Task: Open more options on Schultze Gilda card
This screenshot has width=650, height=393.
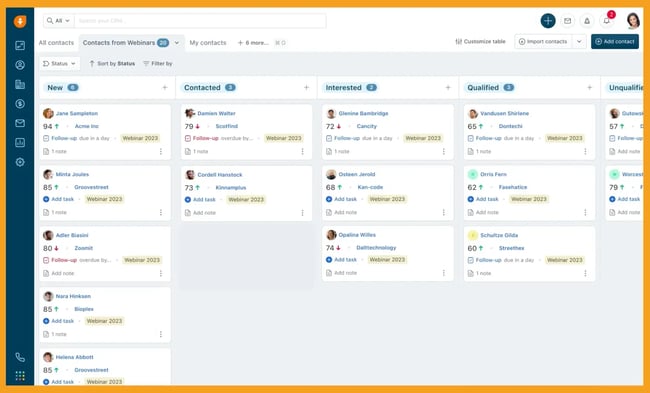Action: (585, 273)
